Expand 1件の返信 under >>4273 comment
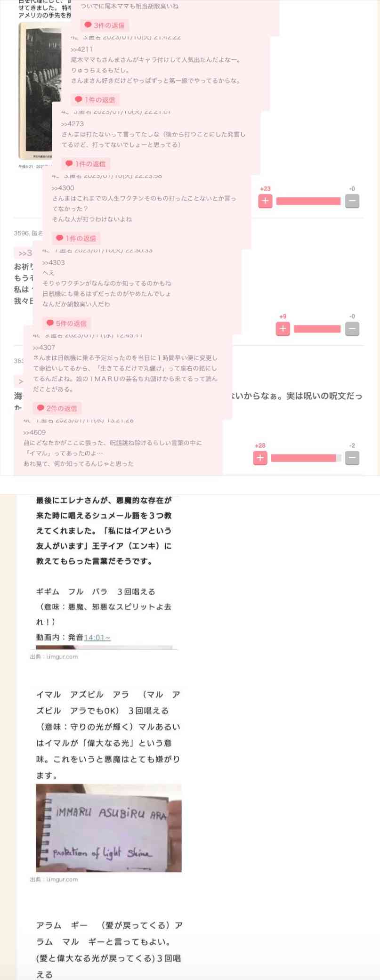380x980 pixels. (86, 164)
